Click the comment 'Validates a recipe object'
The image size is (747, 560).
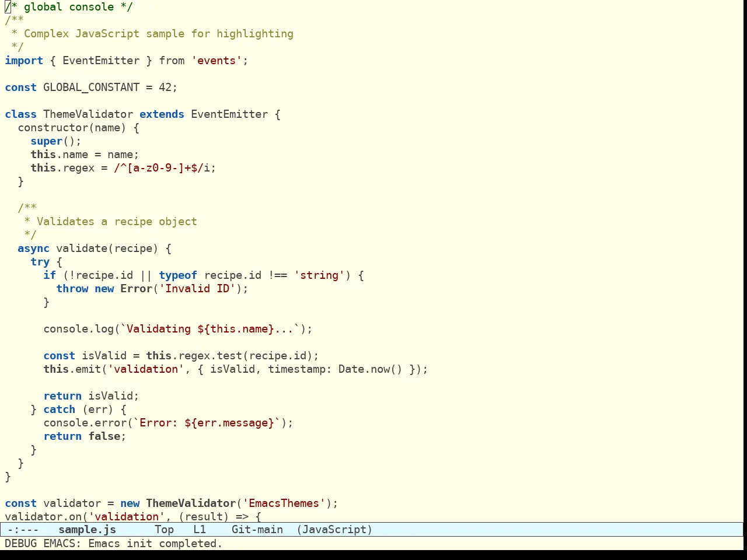(x=117, y=222)
